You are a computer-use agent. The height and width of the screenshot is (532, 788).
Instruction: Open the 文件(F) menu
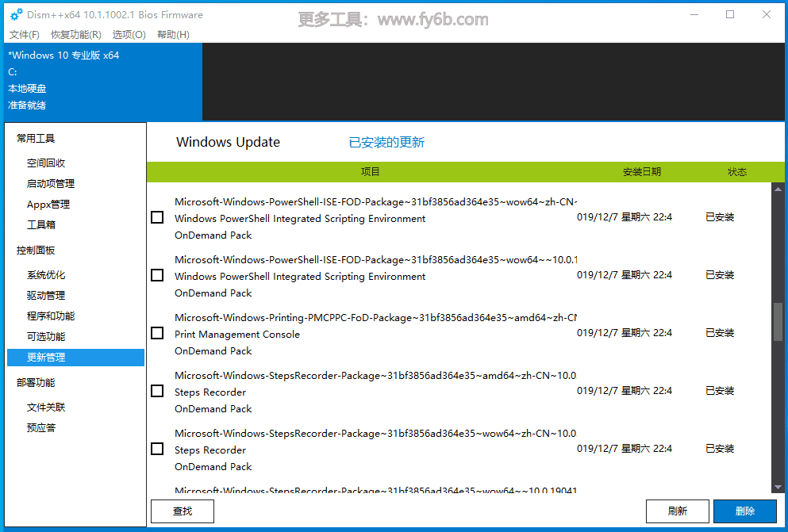[x=24, y=35]
